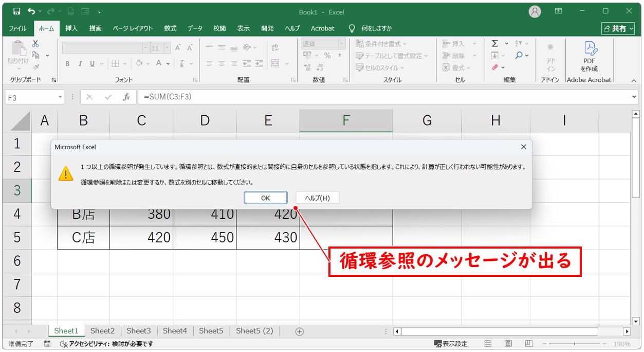The image size is (644, 352).
Task: Expand the formula bar
Action: (634, 97)
